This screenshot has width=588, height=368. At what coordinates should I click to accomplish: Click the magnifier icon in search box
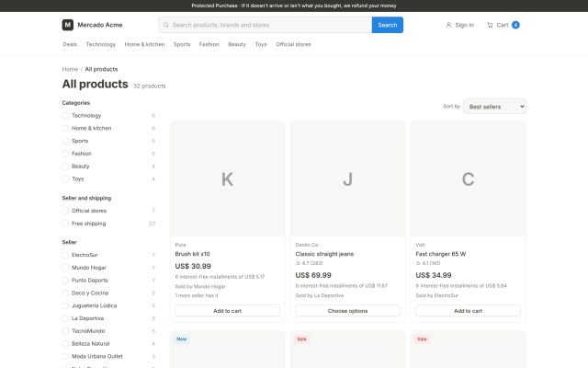click(166, 25)
